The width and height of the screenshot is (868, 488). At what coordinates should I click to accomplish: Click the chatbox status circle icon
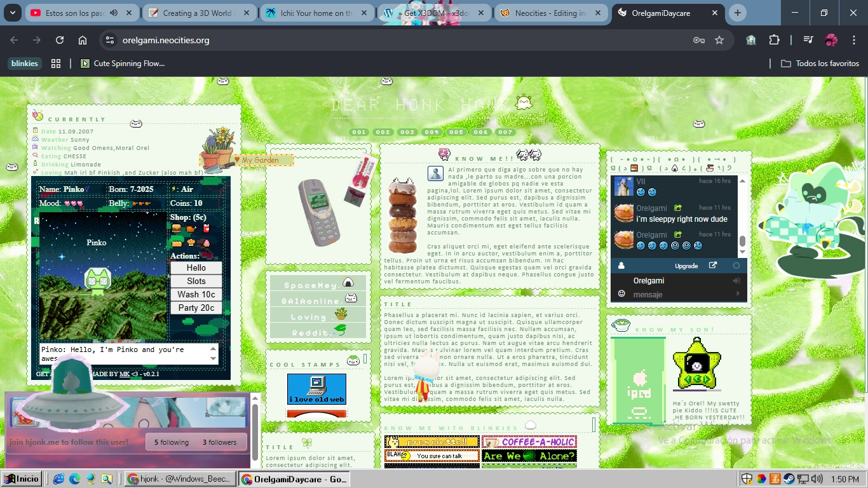tap(736, 266)
